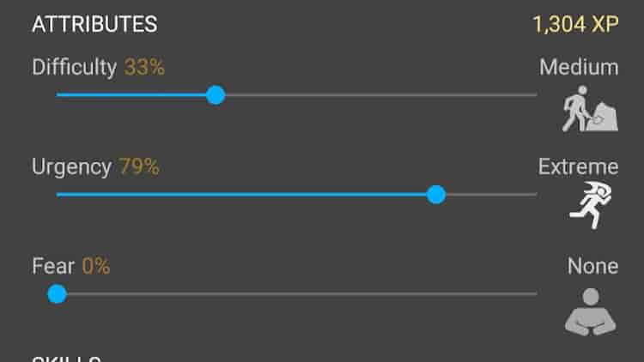Viewport: 644px width, 362px height.
Task: Click the Difficulty 33% label
Action: 98,67
